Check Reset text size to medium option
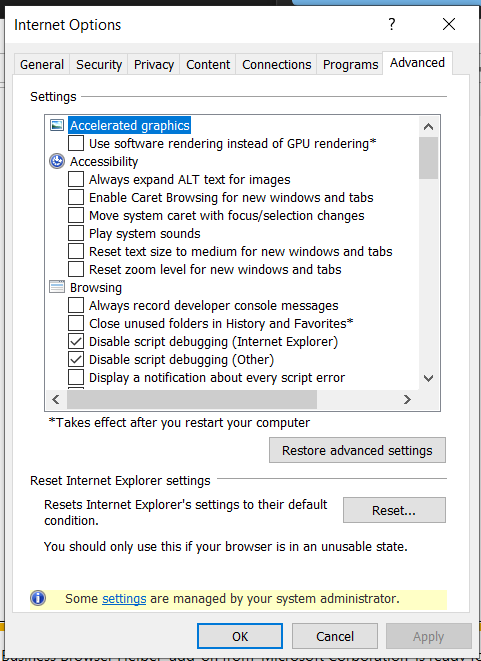This screenshot has width=481, height=661. [76, 251]
